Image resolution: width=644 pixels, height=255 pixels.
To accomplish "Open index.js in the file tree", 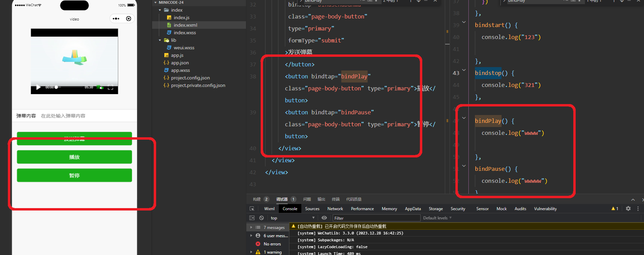I will pyautogui.click(x=181, y=17).
